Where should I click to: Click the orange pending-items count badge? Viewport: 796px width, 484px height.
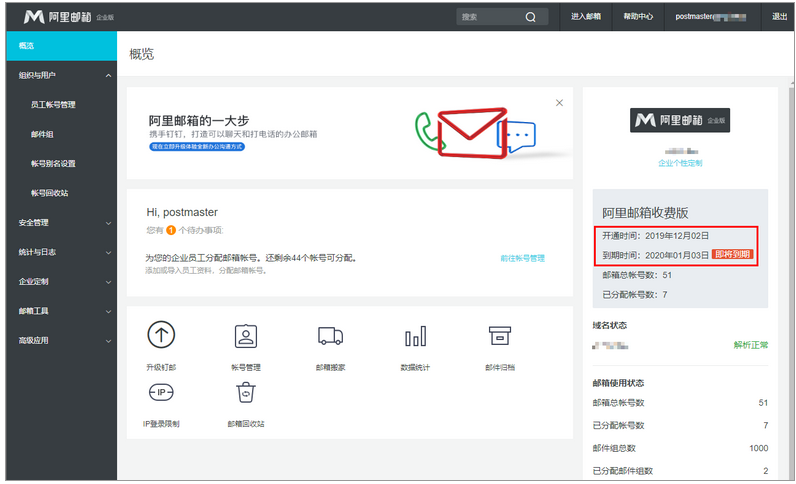pos(171,230)
